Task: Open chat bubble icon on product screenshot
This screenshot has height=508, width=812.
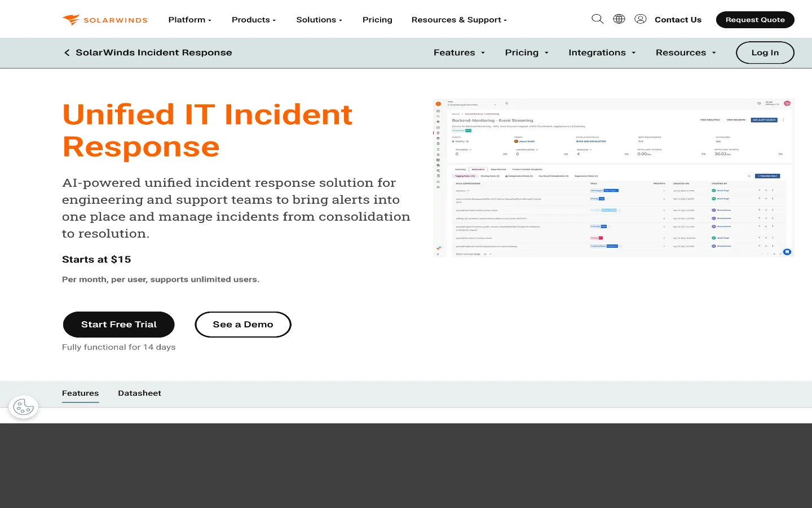Action: coord(787,252)
